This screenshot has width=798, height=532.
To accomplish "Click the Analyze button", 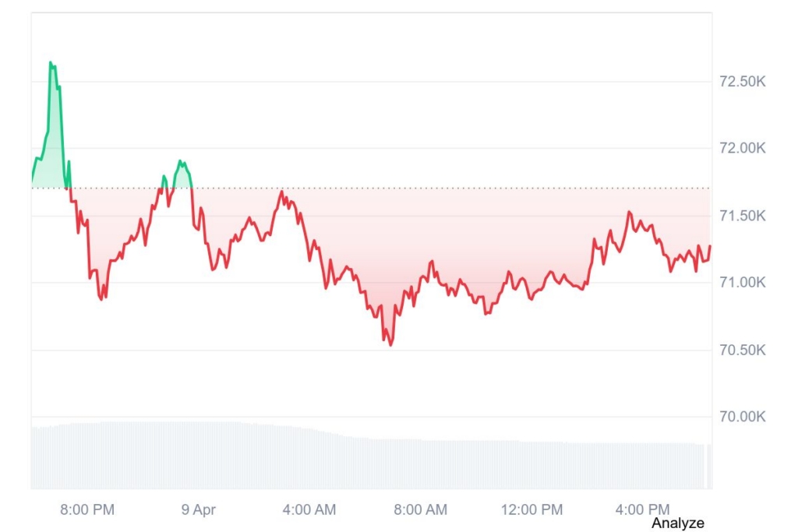I will (x=677, y=523).
